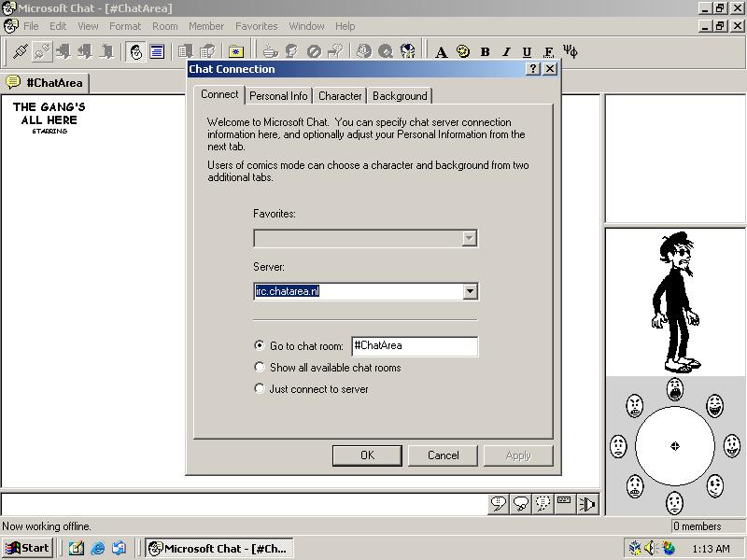
Task: Click the dialog's question mark help button
Action: (533, 69)
